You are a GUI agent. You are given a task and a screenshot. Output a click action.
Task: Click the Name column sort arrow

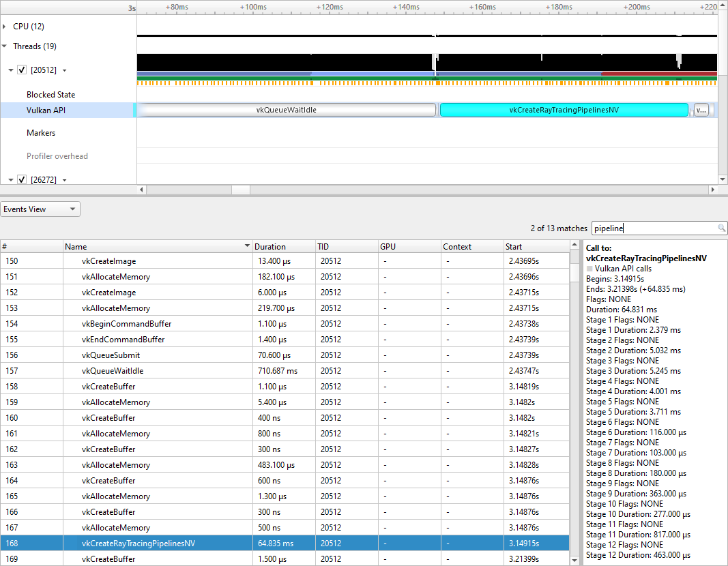tap(246, 247)
